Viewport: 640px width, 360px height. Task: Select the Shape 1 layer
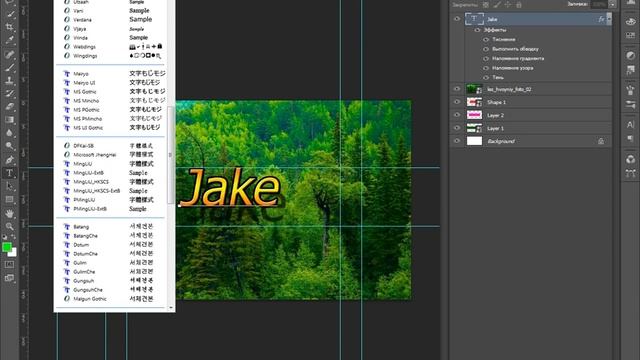(x=538, y=102)
